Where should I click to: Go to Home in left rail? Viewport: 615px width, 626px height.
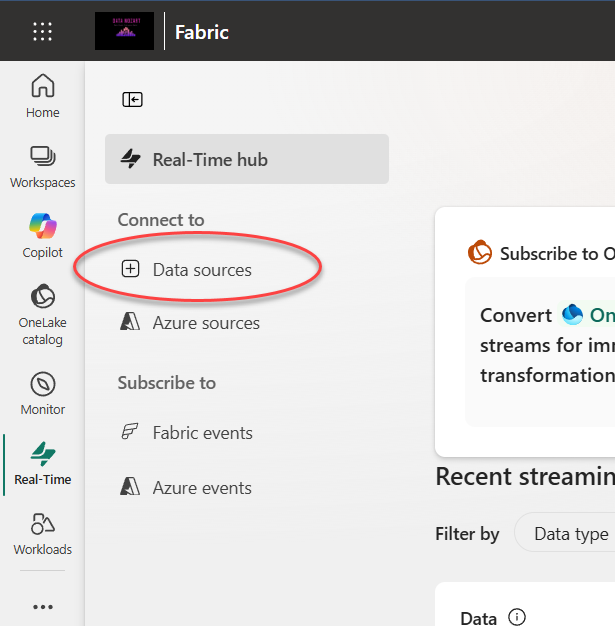pos(42,96)
